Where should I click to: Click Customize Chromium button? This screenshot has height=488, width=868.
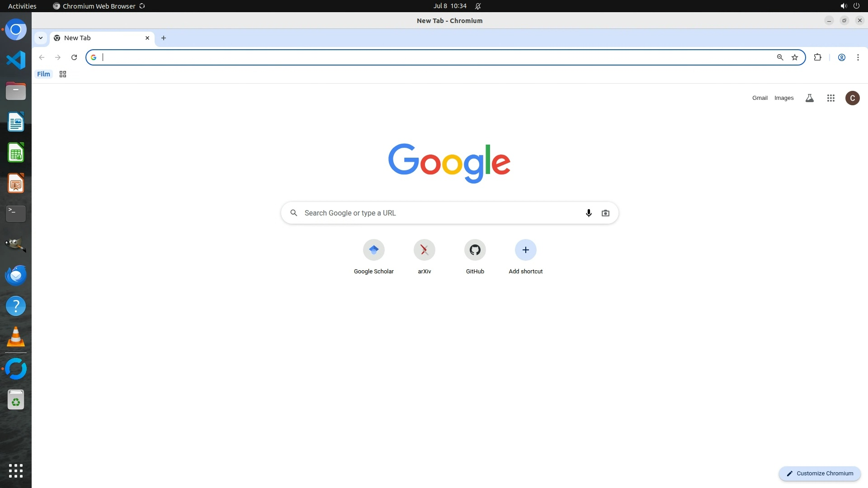pos(820,474)
